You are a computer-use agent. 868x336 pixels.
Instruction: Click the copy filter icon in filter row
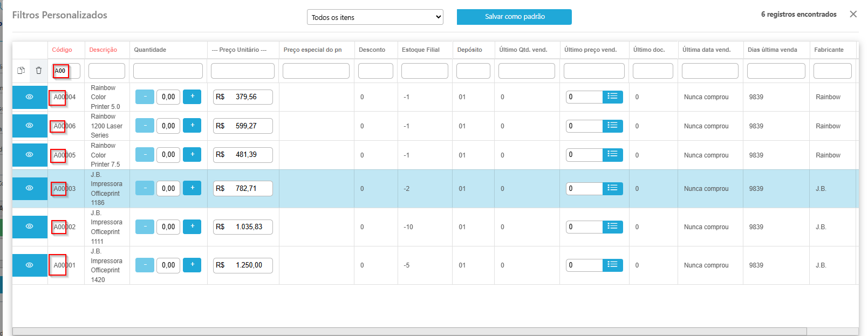tap(21, 71)
